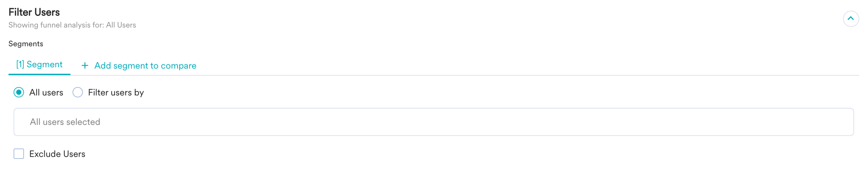Open the [1] Segment tab
Image resolution: width=868 pixels, height=176 pixels.
point(39,65)
